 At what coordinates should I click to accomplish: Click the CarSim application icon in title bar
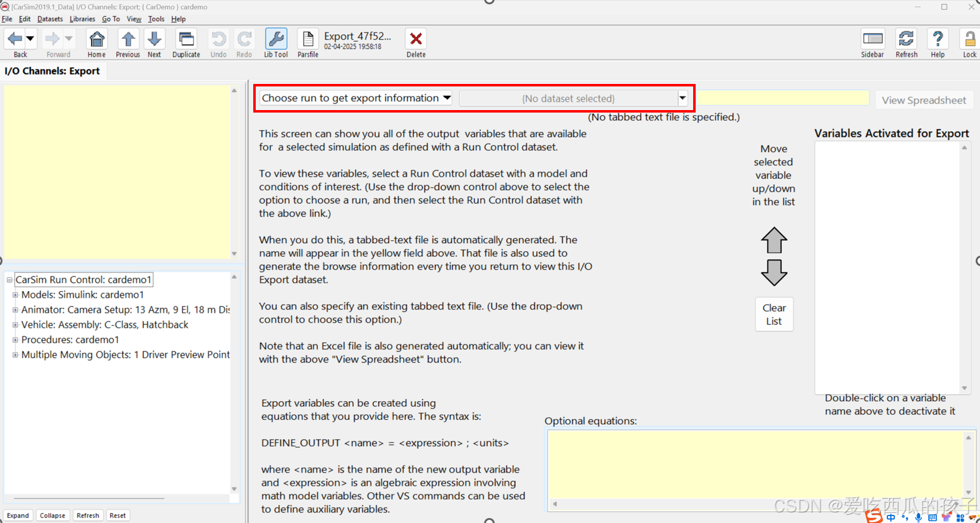pyautogui.click(x=5, y=7)
